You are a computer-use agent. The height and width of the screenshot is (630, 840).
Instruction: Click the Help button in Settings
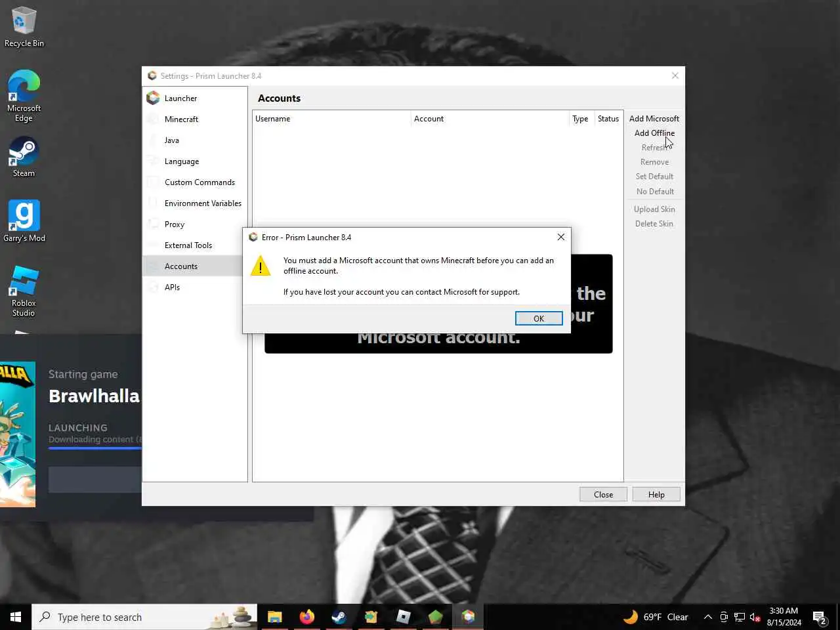click(x=656, y=495)
